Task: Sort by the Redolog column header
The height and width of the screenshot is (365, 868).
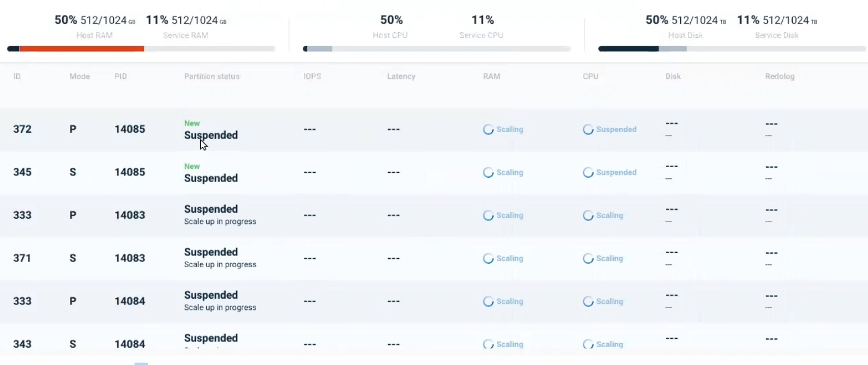Action: [780, 76]
